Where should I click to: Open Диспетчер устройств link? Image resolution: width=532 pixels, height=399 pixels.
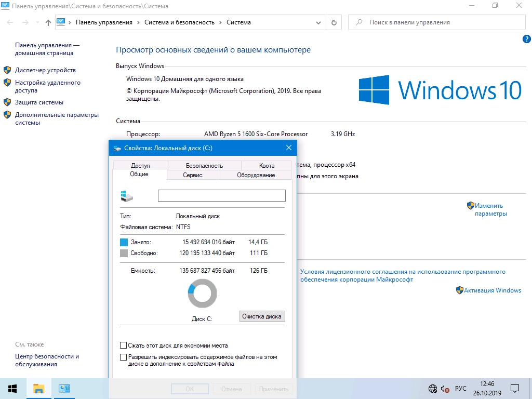pos(45,70)
